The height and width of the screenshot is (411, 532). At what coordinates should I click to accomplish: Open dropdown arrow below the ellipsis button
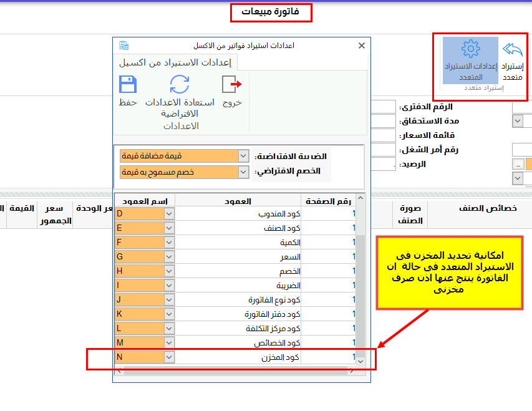coord(518,178)
